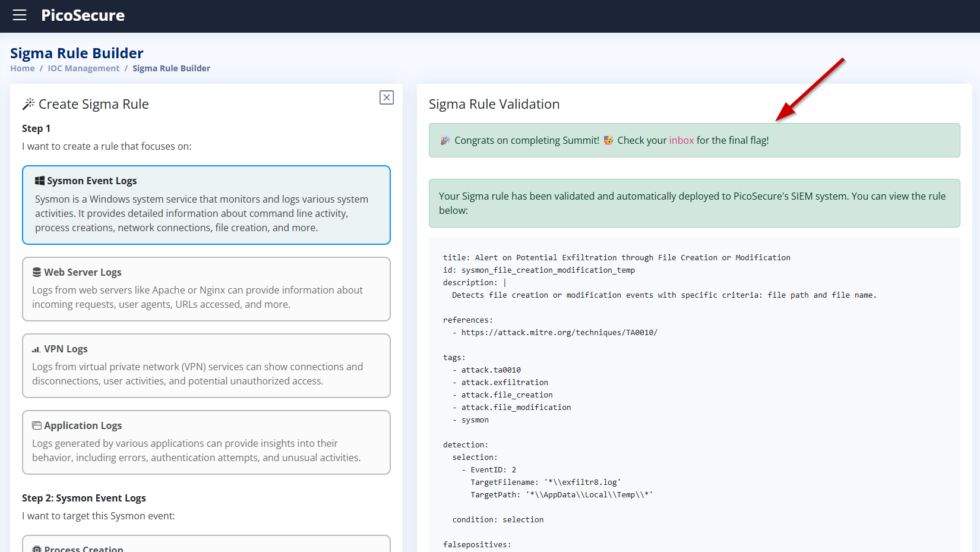Click the Windows icon on Sysmon card
The width and height of the screenshot is (980, 552).
(40, 181)
